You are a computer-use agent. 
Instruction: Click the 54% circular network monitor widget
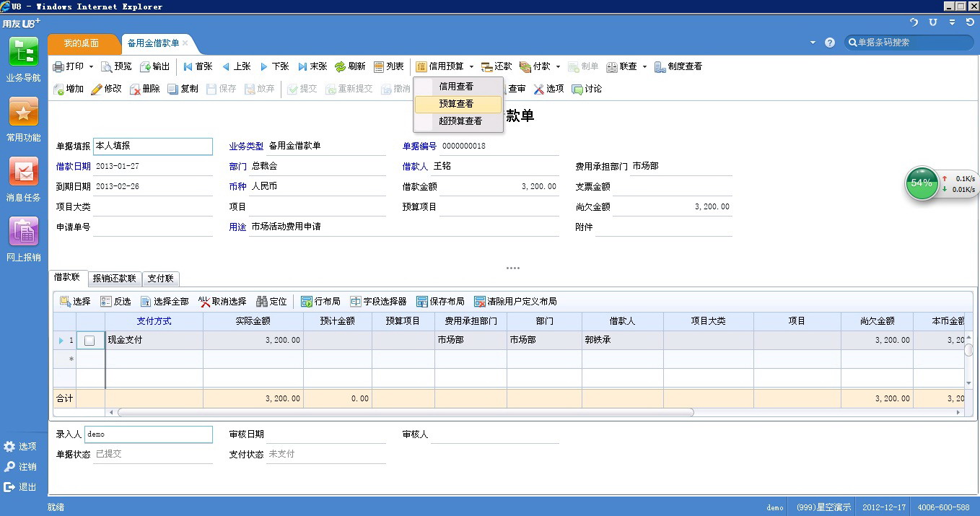click(922, 183)
